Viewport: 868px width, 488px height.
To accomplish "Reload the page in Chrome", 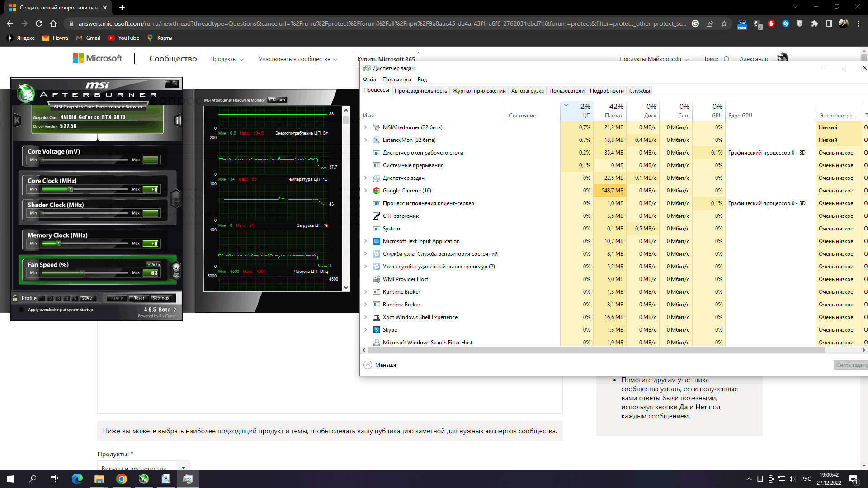I will 39,23.
